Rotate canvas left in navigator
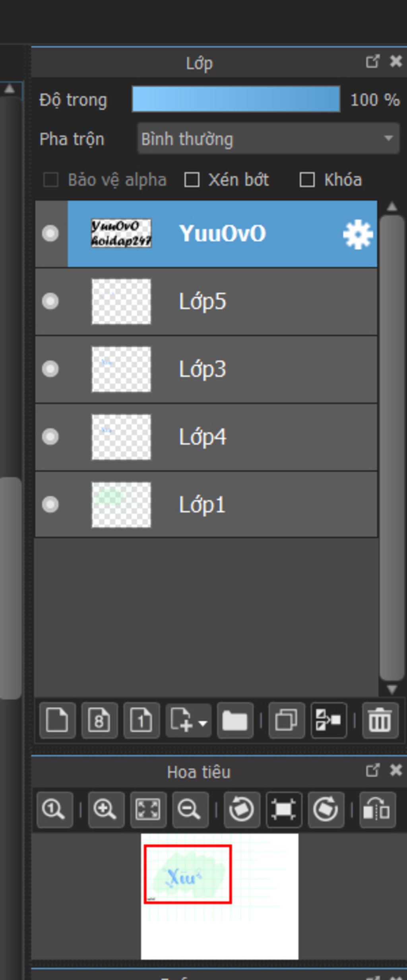 (x=242, y=810)
